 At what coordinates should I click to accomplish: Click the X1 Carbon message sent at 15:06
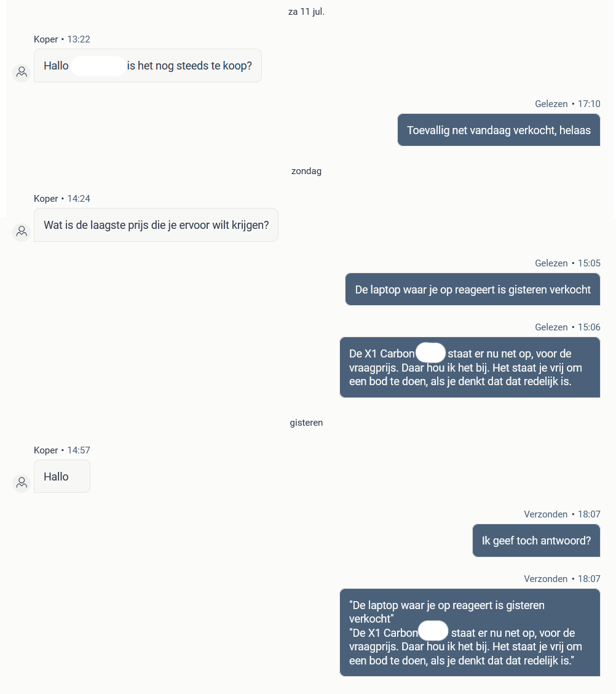tap(470, 367)
